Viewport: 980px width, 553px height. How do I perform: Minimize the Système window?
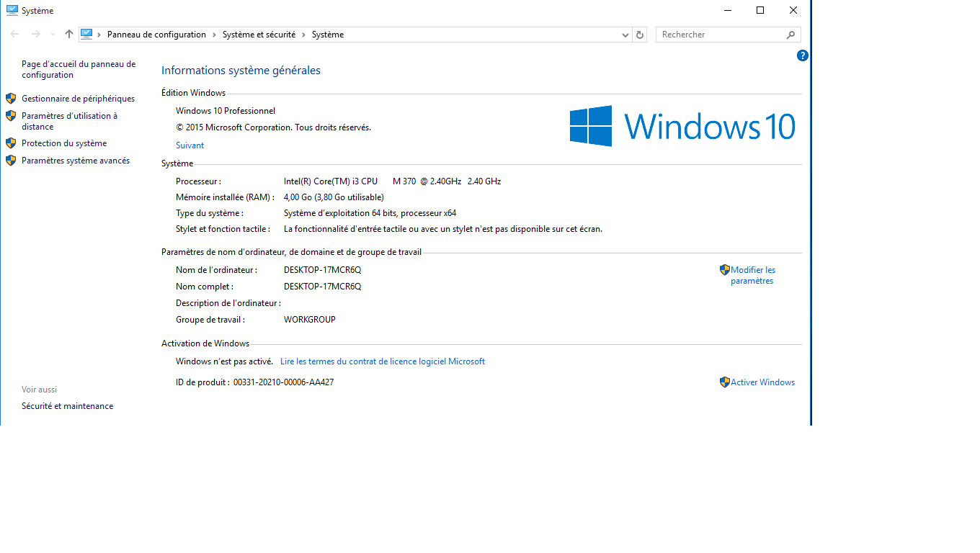tap(727, 10)
